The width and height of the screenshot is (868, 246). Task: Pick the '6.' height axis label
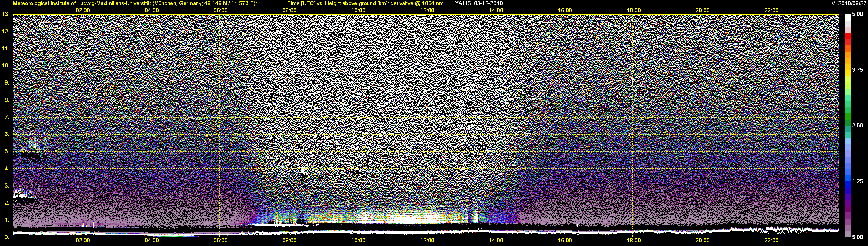pyautogui.click(x=7, y=134)
